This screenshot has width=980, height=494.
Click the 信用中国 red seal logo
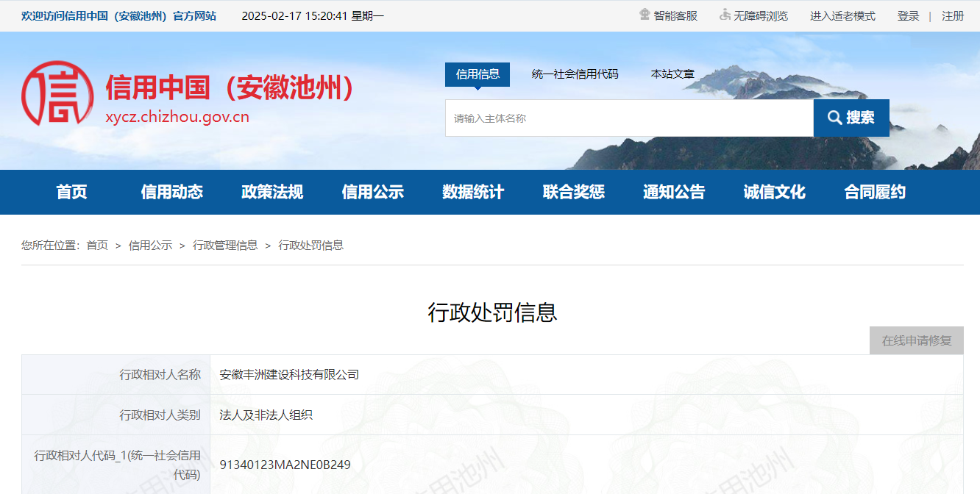click(x=57, y=94)
